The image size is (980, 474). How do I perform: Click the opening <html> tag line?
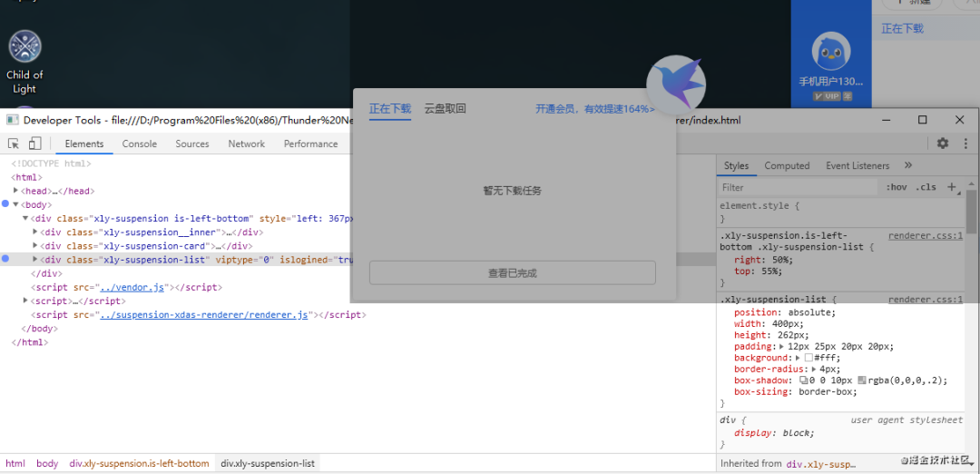pos(27,177)
